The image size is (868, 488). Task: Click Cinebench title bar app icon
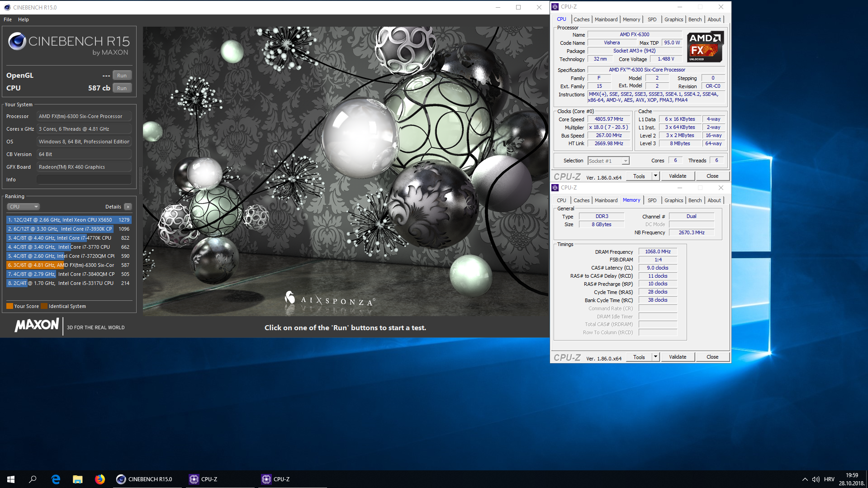7,7
